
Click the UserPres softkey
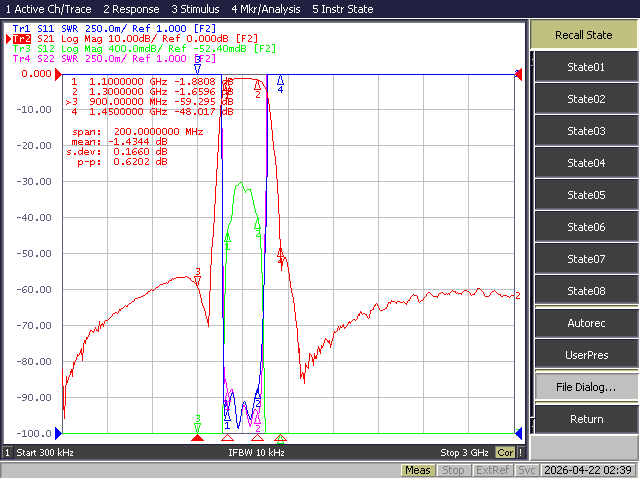[586, 355]
